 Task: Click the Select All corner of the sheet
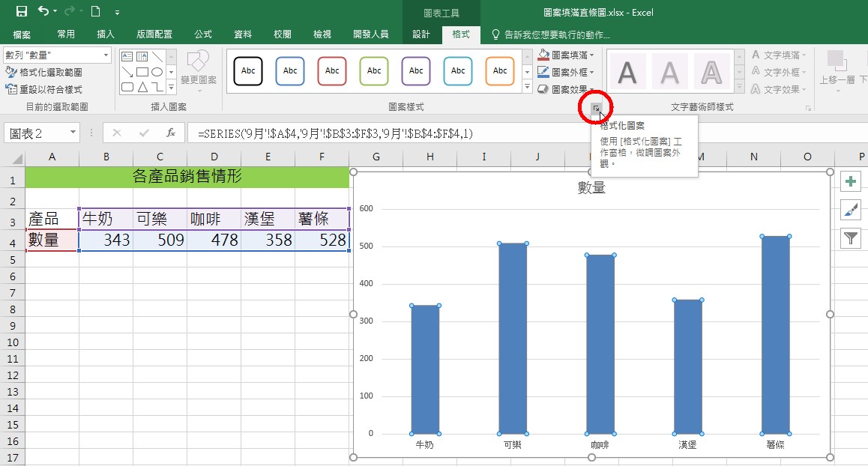click(x=12, y=158)
